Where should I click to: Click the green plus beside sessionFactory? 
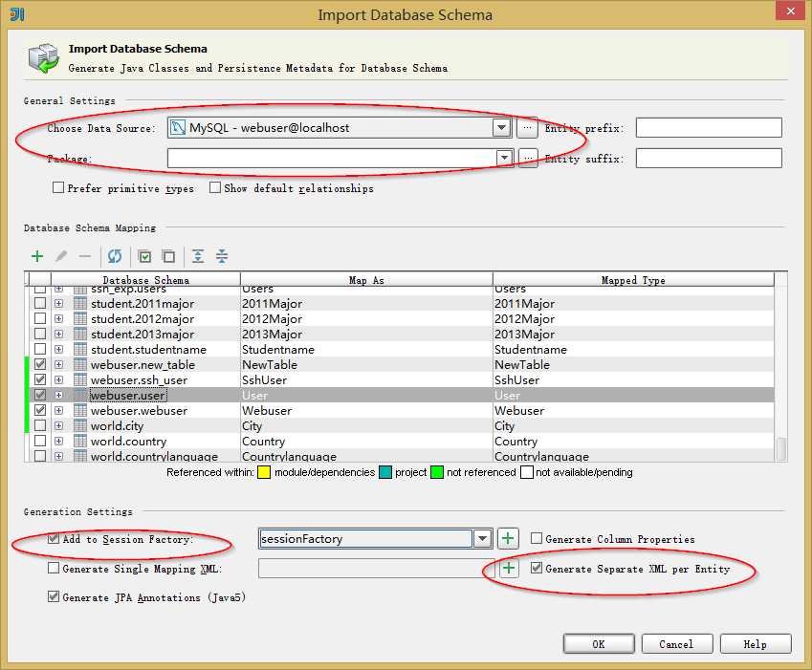point(508,539)
